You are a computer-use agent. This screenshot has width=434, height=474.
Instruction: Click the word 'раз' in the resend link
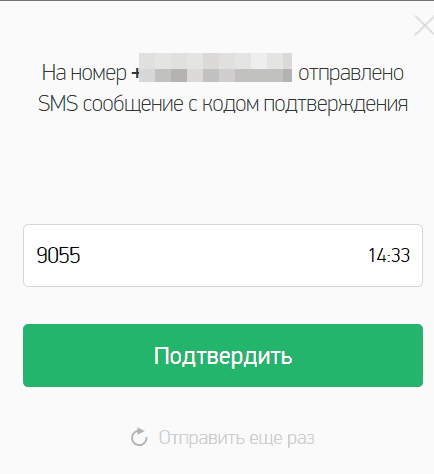(x=301, y=439)
